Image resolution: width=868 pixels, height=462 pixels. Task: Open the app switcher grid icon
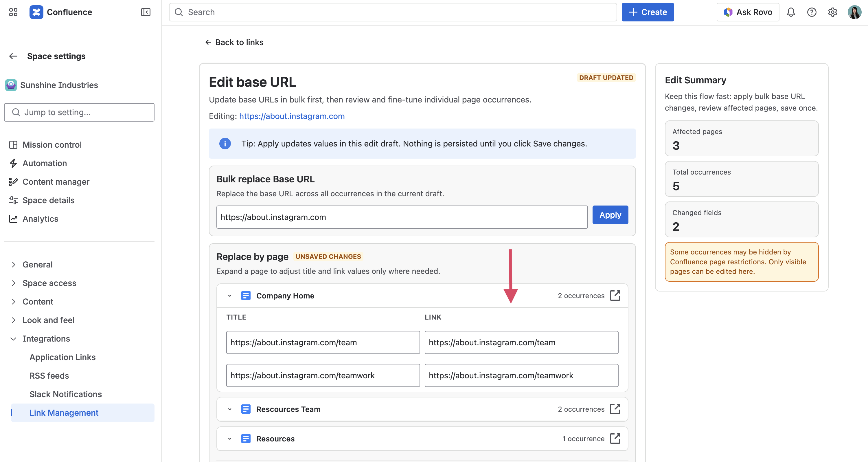click(x=13, y=12)
